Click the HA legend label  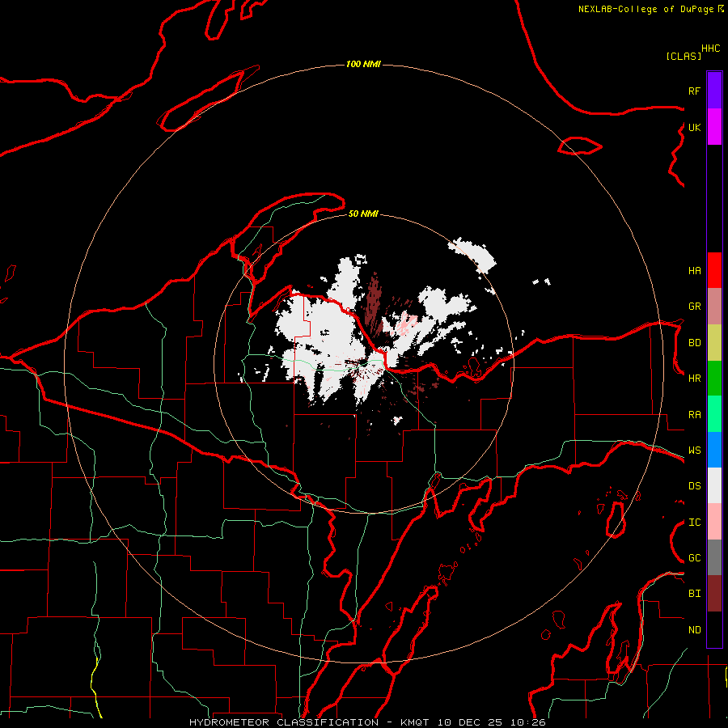coord(694,271)
